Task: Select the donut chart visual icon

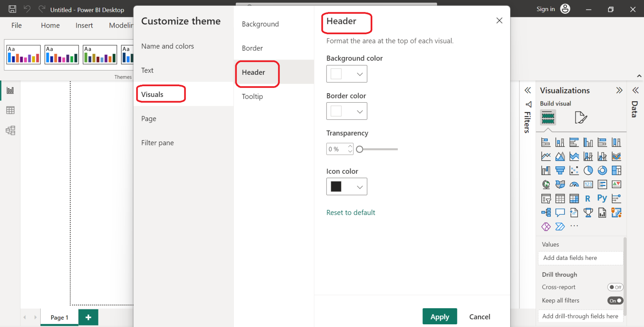Action: coord(602,171)
